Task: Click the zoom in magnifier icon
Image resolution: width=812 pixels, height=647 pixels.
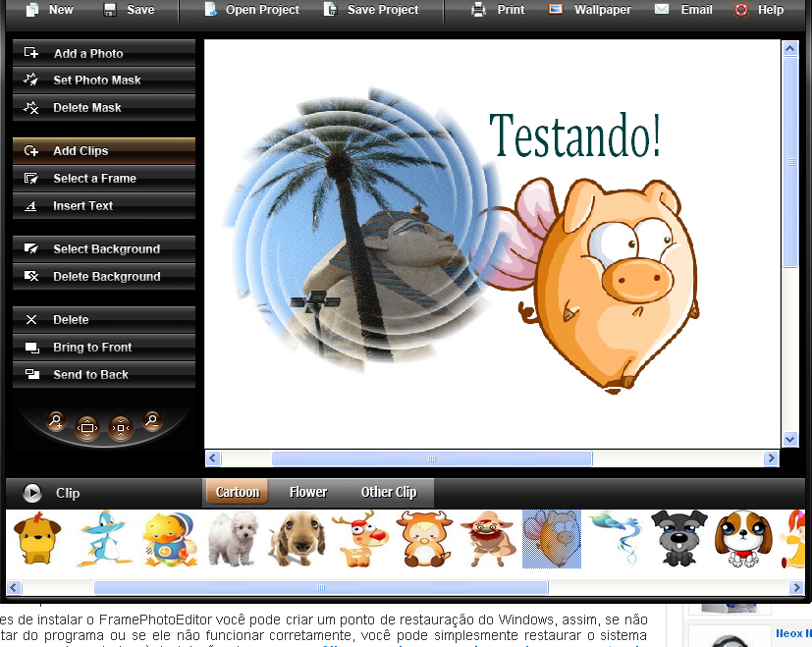Action: tap(55, 420)
